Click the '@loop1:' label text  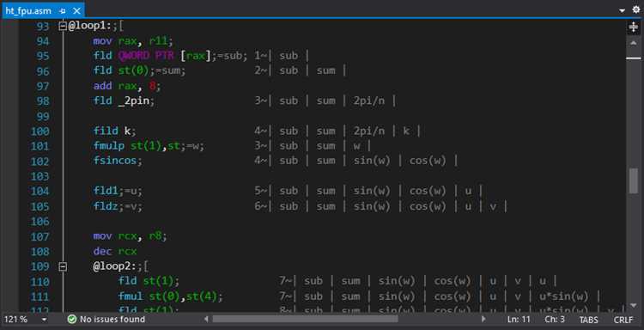(x=90, y=26)
